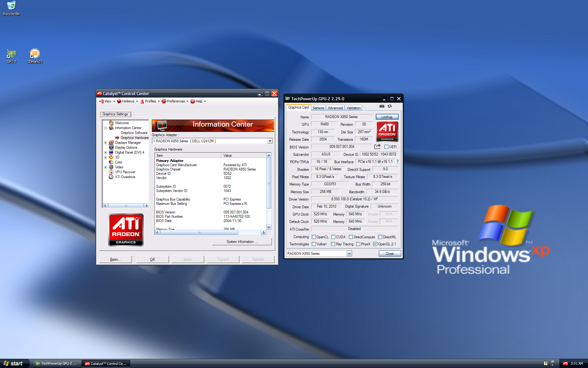Image resolution: width=588 pixels, height=368 pixels.
Task: Click the System Information button
Action: coord(242,242)
